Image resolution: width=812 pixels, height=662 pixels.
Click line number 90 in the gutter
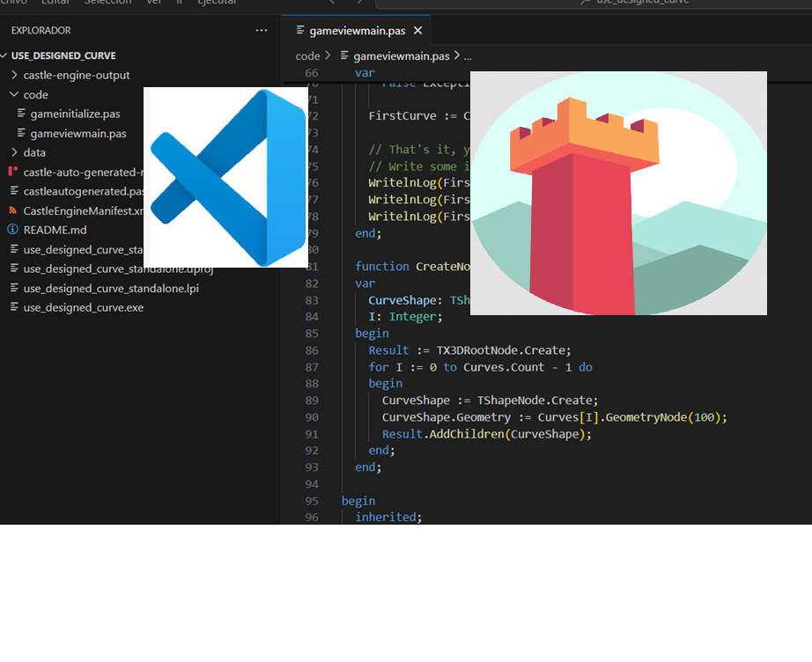[x=312, y=417]
